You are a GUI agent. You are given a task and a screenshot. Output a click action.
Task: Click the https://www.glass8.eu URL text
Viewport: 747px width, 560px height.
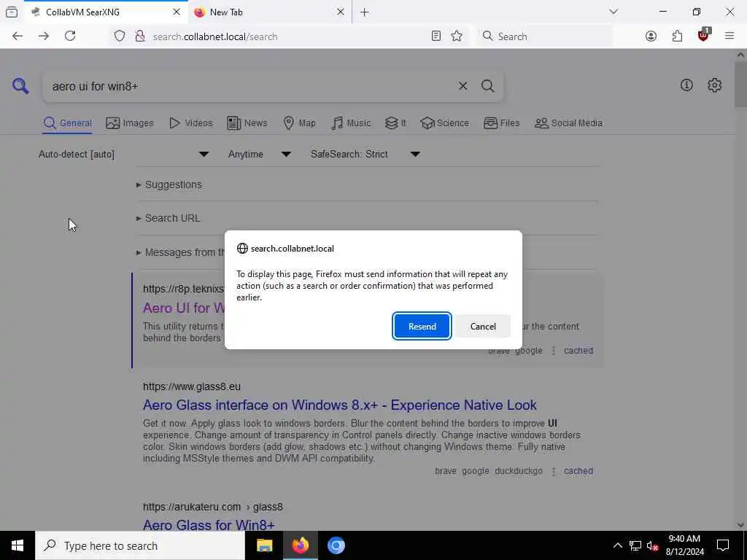(x=192, y=386)
